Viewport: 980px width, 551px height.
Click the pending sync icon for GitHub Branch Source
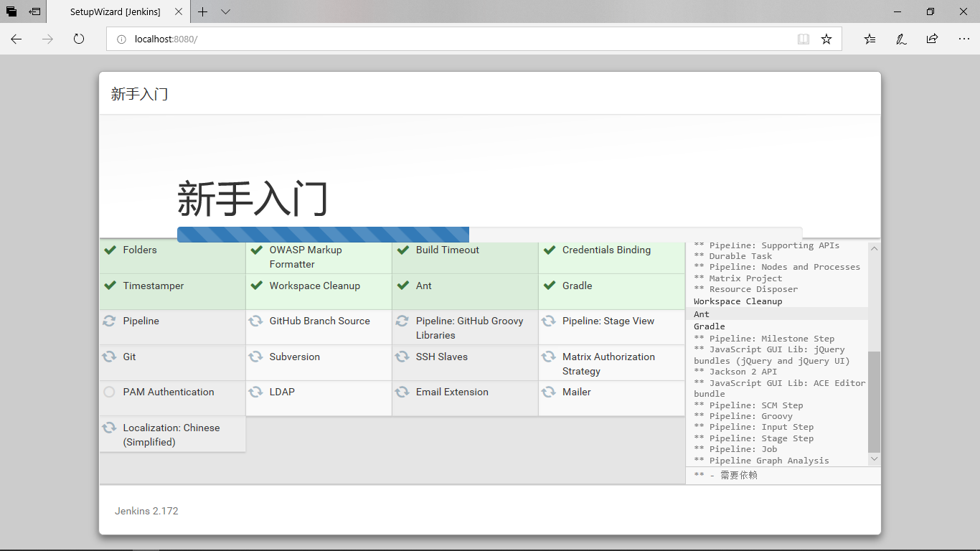(255, 321)
